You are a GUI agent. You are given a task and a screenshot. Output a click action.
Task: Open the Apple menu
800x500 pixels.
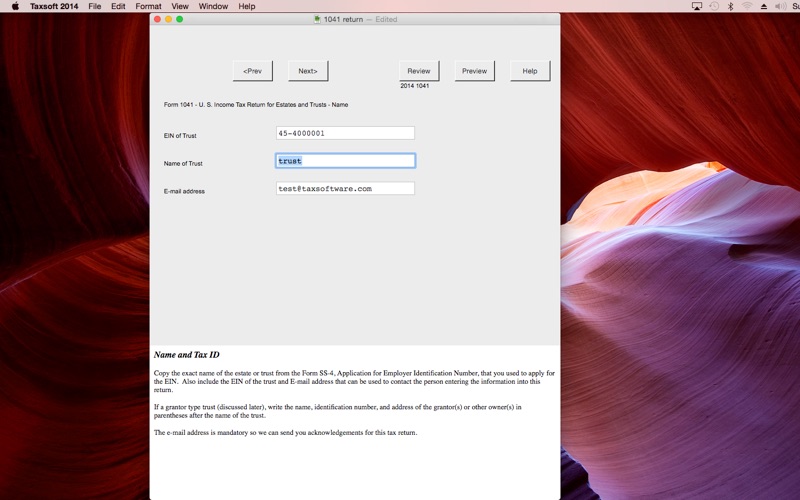[15, 6]
